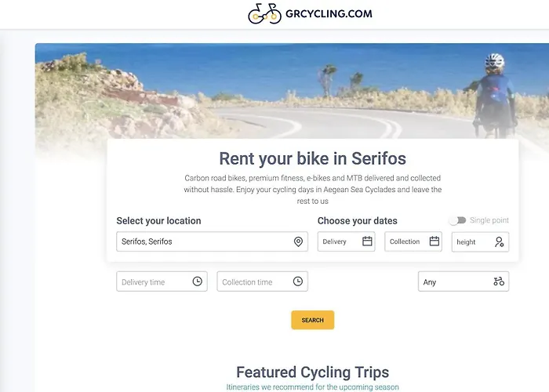Open the Collection date calendar icon
Viewport: 549px width, 392px height.
(434, 241)
